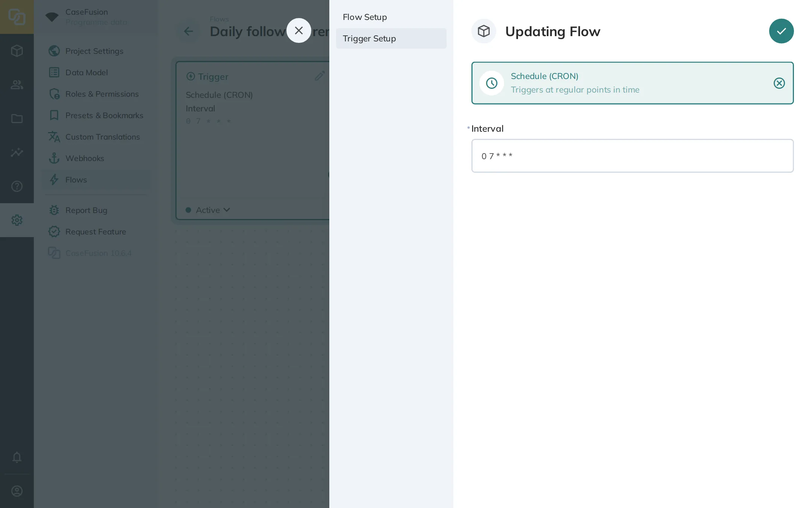The width and height of the screenshot is (812, 508).
Task: Open the Content cube module in sidebar
Action: [x=17, y=51]
